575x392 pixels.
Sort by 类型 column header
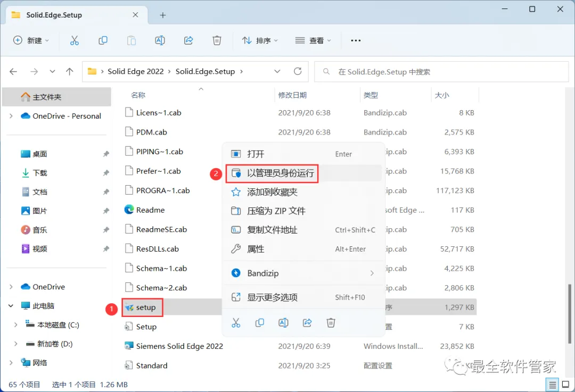371,95
